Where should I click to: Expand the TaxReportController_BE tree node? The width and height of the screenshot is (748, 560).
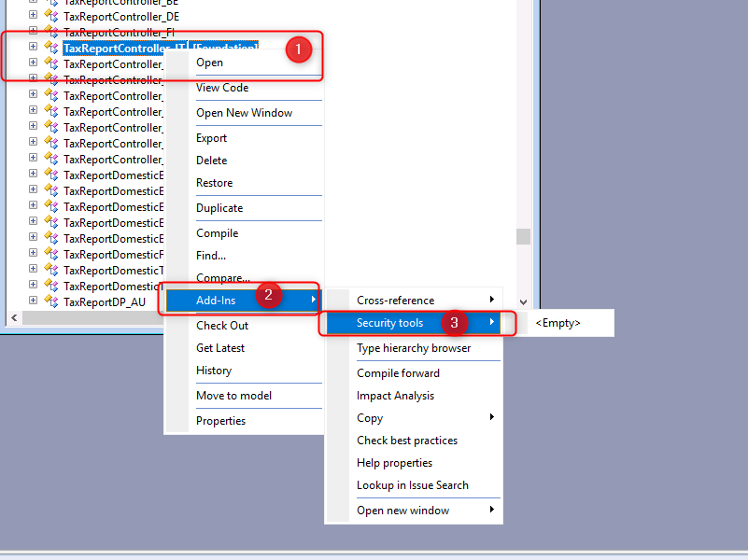tap(33, 3)
